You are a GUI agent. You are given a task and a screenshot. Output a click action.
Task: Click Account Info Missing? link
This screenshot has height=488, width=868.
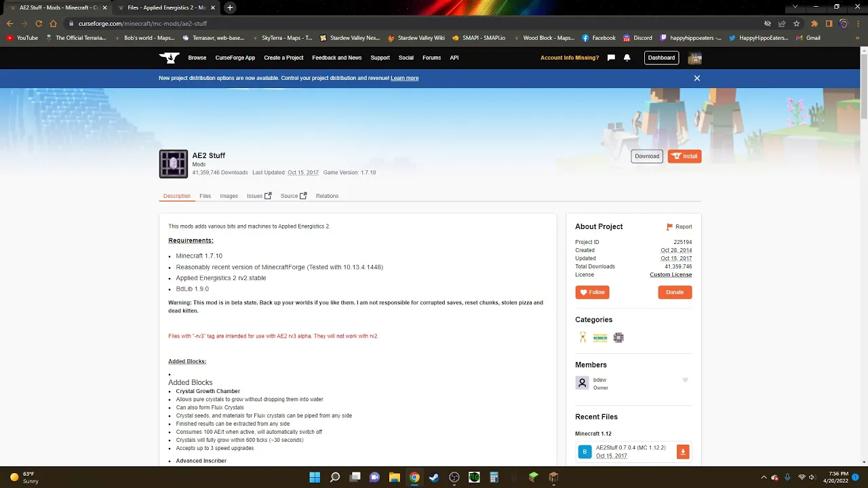[x=570, y=58]
